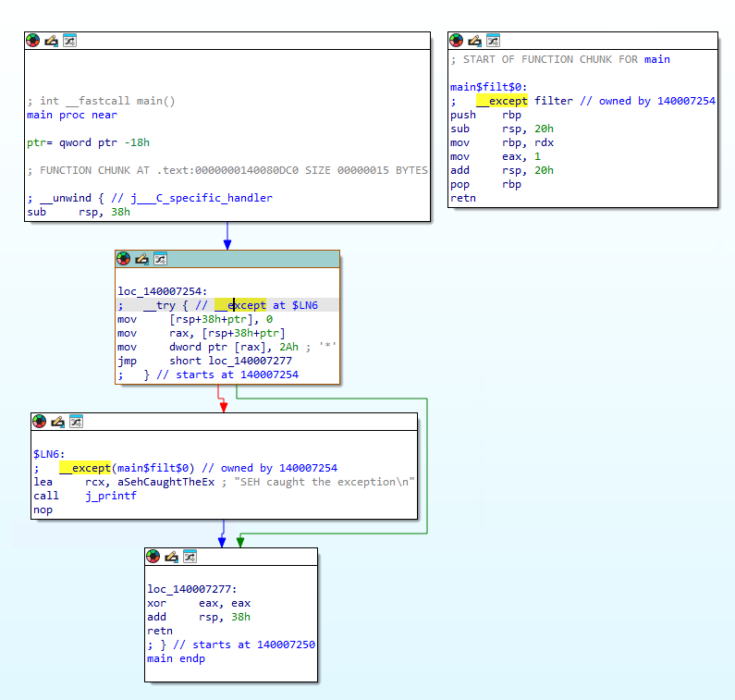Click 'add rsp, 38h' instruction

click(199, 617)
